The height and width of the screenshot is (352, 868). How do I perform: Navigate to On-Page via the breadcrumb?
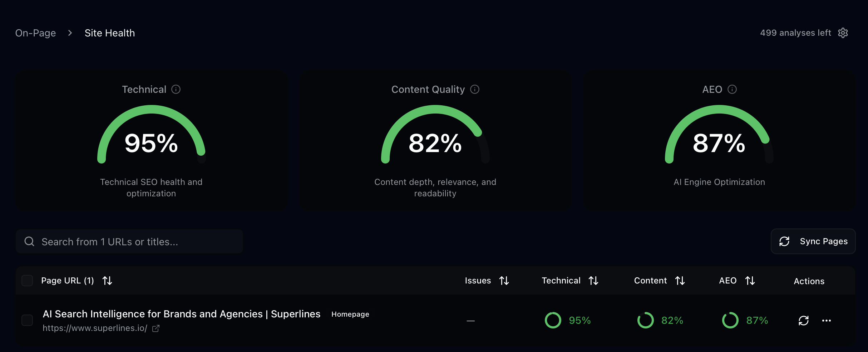pyautogui.click(x=35, y=33)
